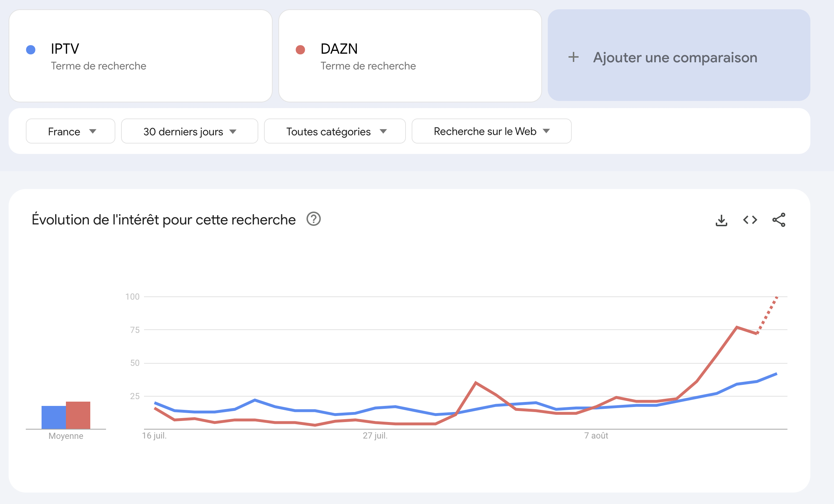Open the 30 derniers jours dropdown
The image size is (834, 504).
coord(190,131)
